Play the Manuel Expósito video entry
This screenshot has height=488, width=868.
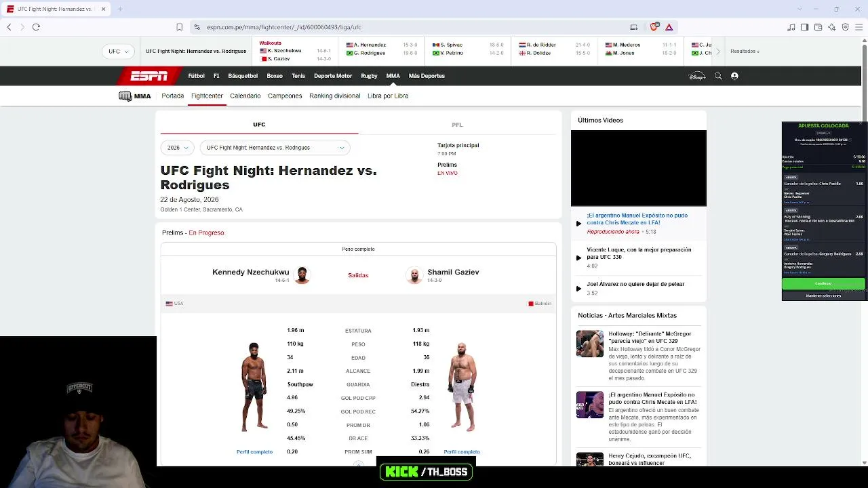point(578,223)
